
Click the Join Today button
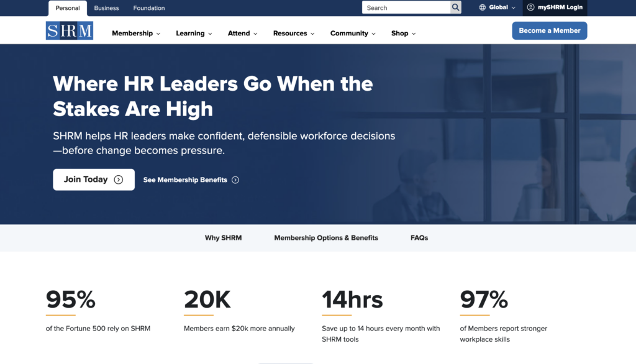point(94,180)
